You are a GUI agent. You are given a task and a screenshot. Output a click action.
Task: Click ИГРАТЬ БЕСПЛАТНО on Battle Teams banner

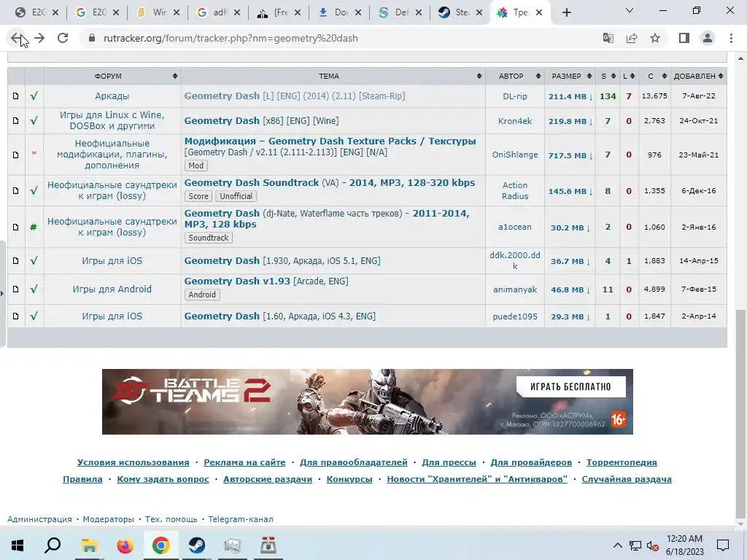[570, 386]
